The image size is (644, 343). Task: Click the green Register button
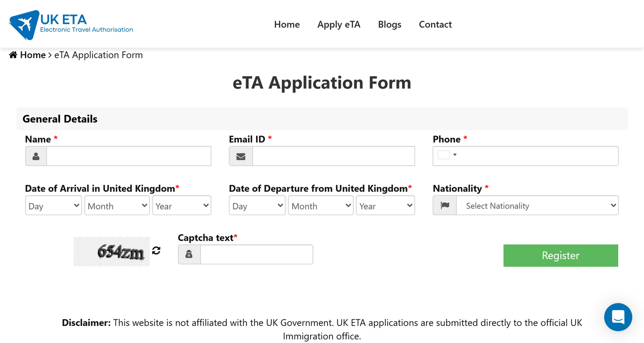560,255
